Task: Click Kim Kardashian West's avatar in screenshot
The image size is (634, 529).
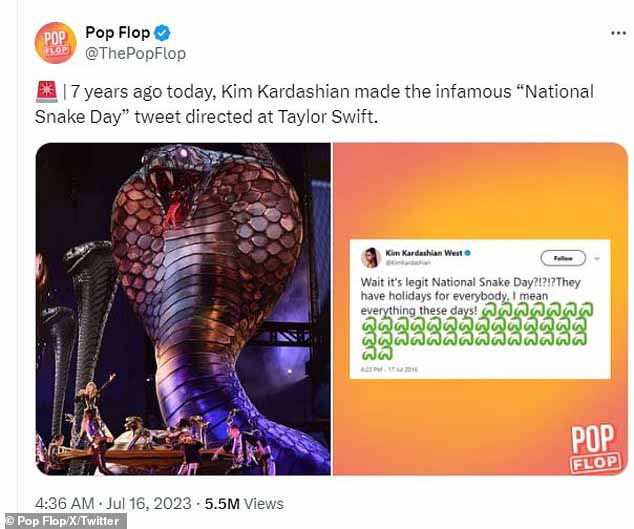Action: pyautogui.click(x=371, y=258)
